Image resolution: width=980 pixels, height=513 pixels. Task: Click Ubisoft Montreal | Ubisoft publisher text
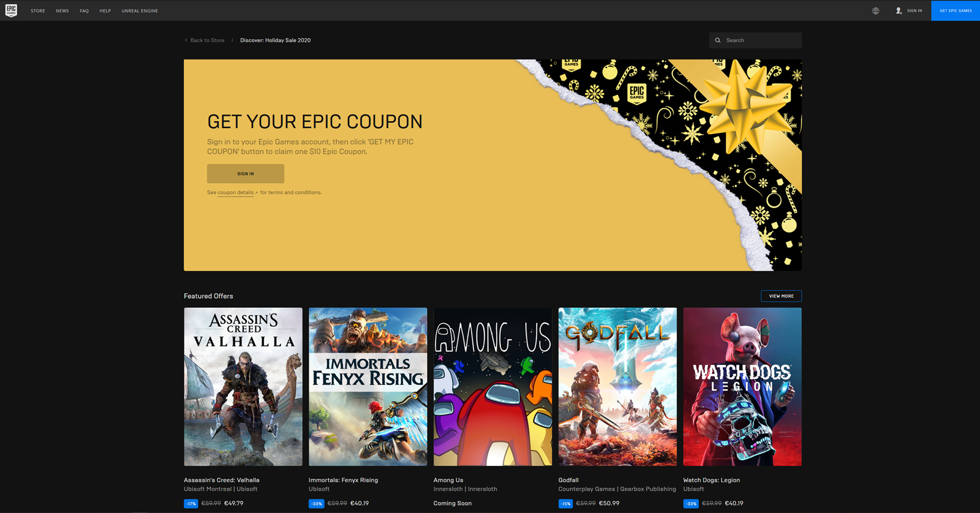pos(221,489)
